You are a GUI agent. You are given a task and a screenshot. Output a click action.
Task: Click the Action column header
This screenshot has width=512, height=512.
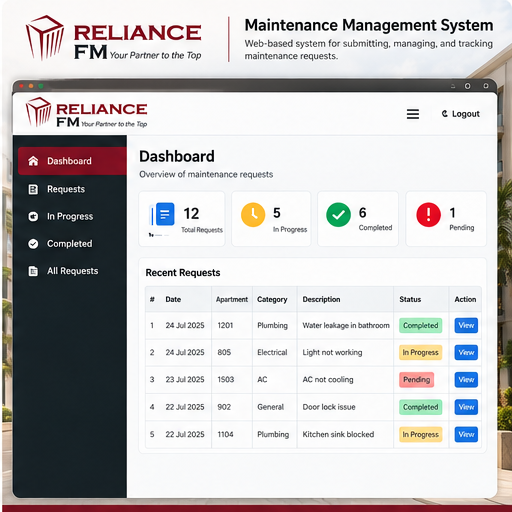[465, 299]
